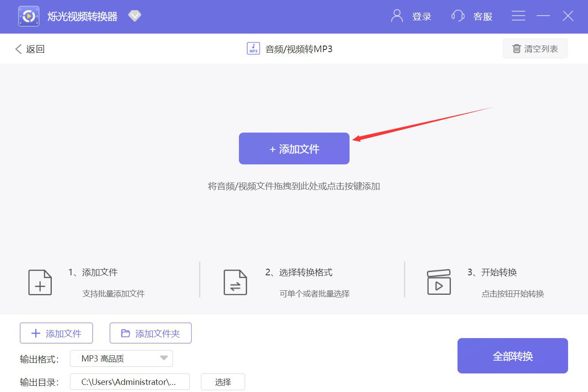This screenshot has height=392, width=588.
Task: Click the 烁光视频转换器 app title
Action: tap(82, 17)
